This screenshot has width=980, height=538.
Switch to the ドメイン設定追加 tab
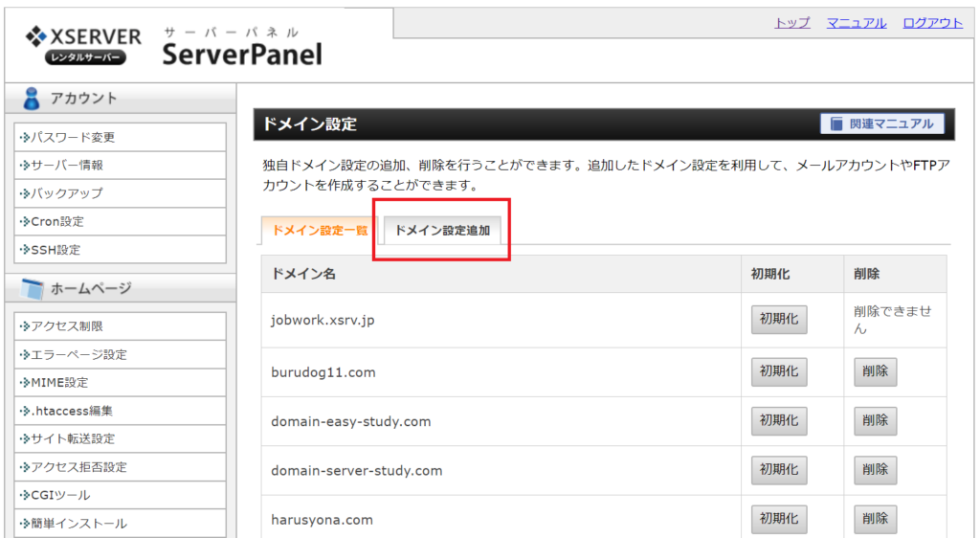[442, 231]
